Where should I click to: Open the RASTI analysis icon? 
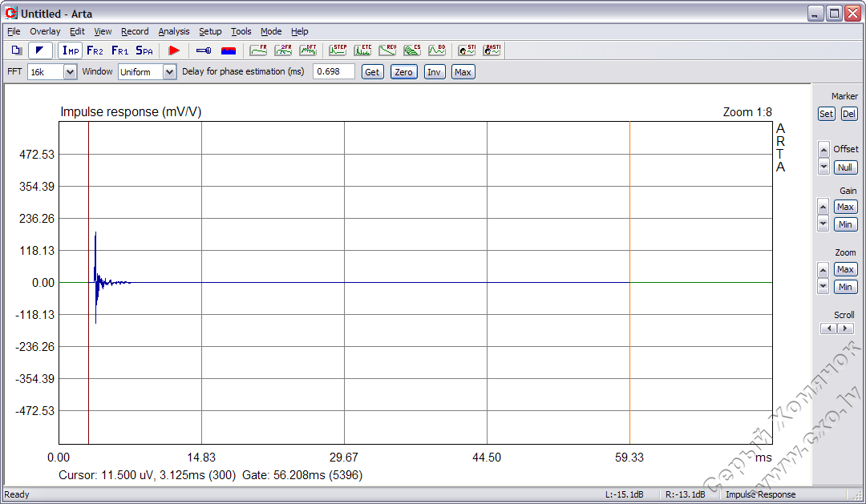(x=492, y=50)
